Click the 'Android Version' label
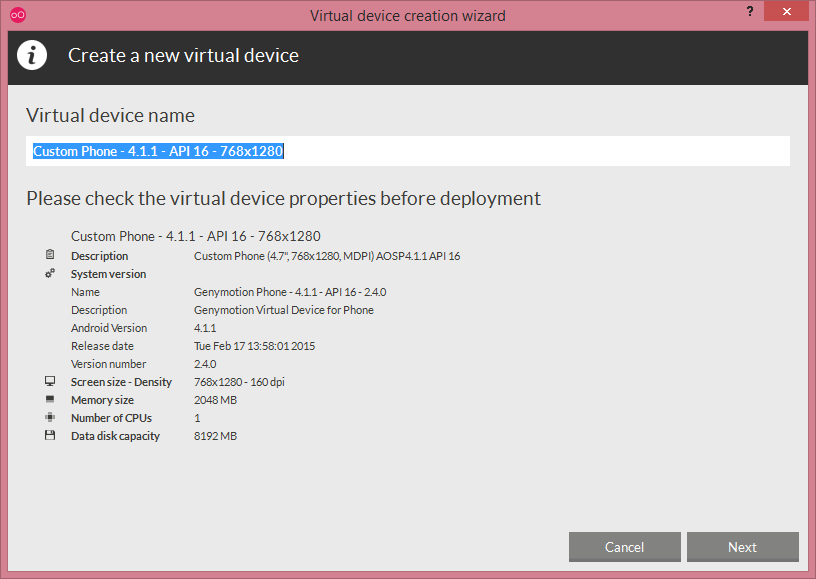This screenshot has height=579, width=816. click(109, 328)
